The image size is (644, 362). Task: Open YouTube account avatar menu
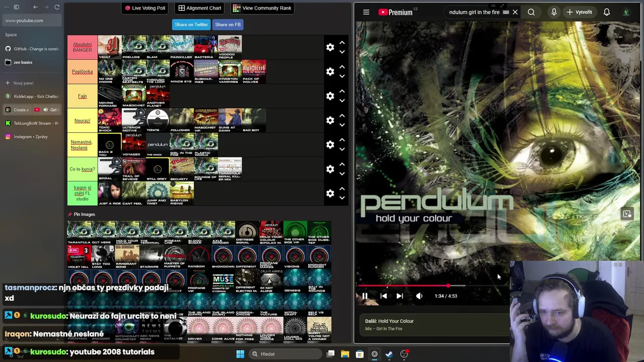tap(626, 12)
